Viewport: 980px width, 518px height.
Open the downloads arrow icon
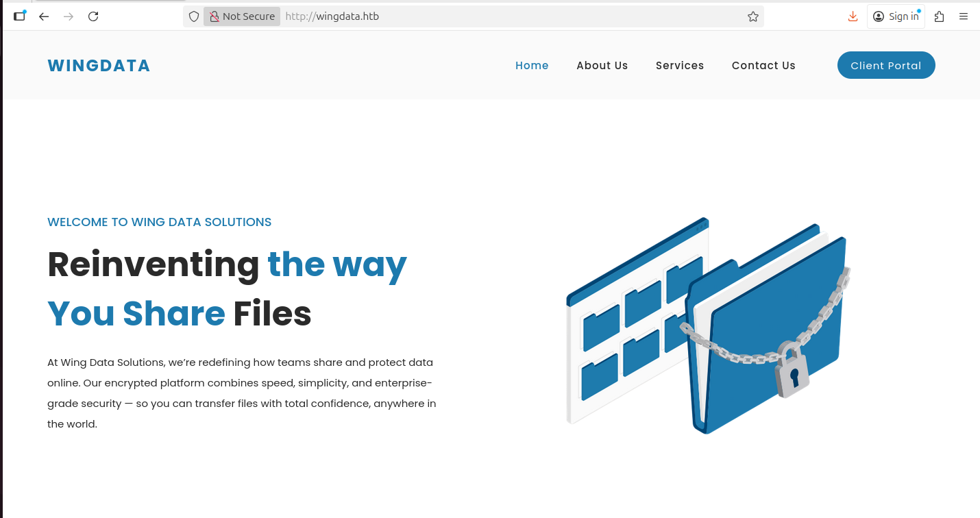coord(853,16)
